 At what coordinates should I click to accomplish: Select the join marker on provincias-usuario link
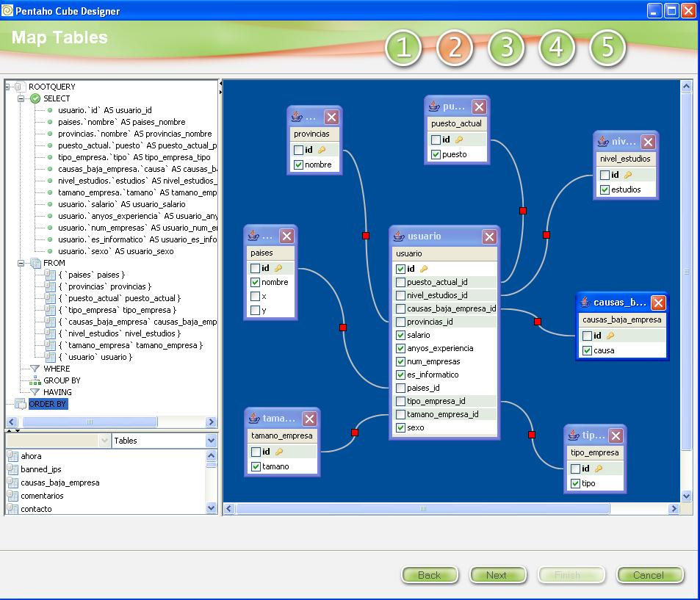(366, 236)
